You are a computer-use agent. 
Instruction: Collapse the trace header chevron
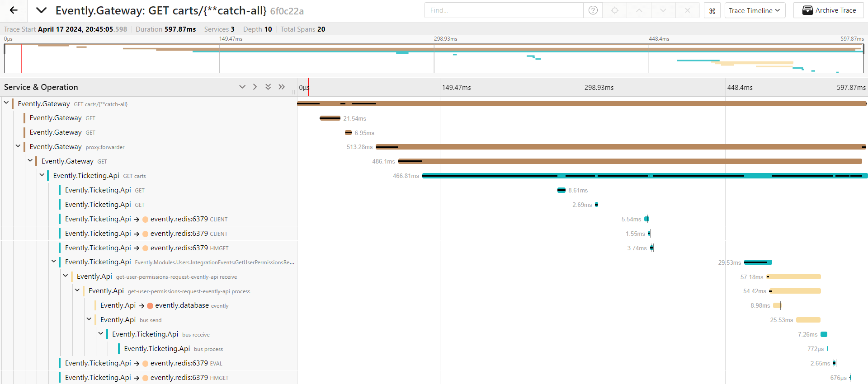point(41,10)
